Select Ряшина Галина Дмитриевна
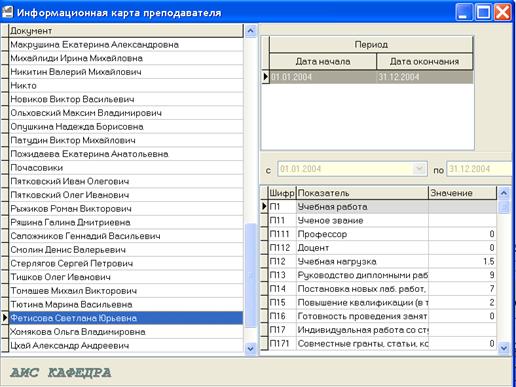516x387 pixels. pyautogui.click(x=126, y=222)
